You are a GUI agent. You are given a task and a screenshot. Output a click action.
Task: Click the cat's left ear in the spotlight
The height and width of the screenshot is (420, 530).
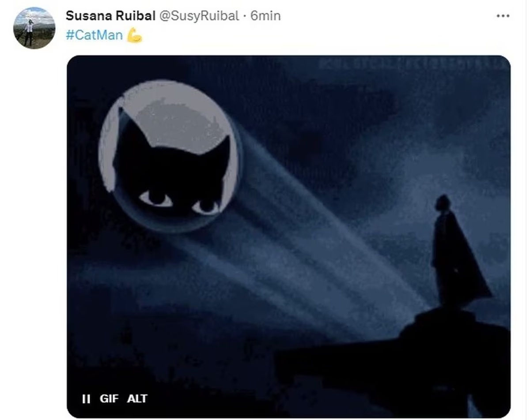pyautogui.click(x=129, y=130)
